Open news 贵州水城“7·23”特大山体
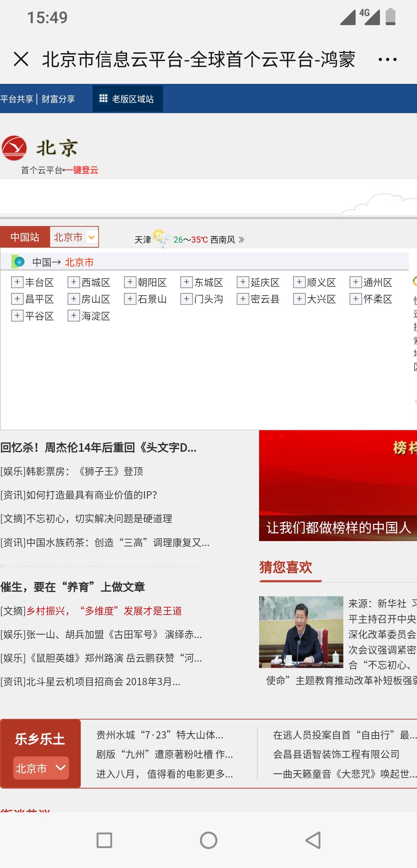 pos(160,735)
